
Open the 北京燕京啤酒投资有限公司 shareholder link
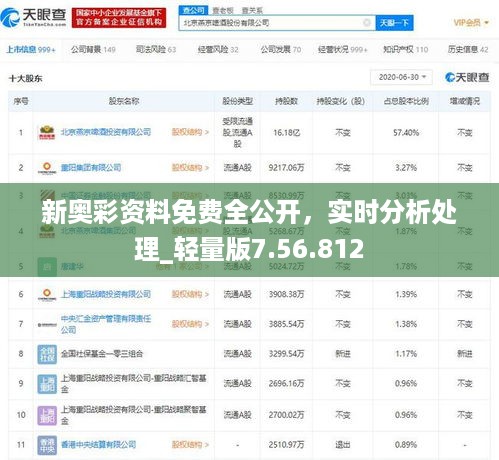(106, 132)
